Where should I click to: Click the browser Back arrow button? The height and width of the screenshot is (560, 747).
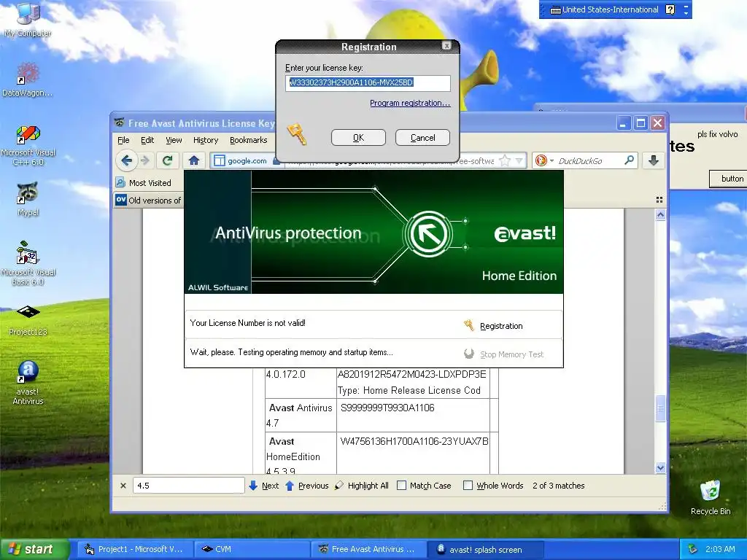click(126, 160)
